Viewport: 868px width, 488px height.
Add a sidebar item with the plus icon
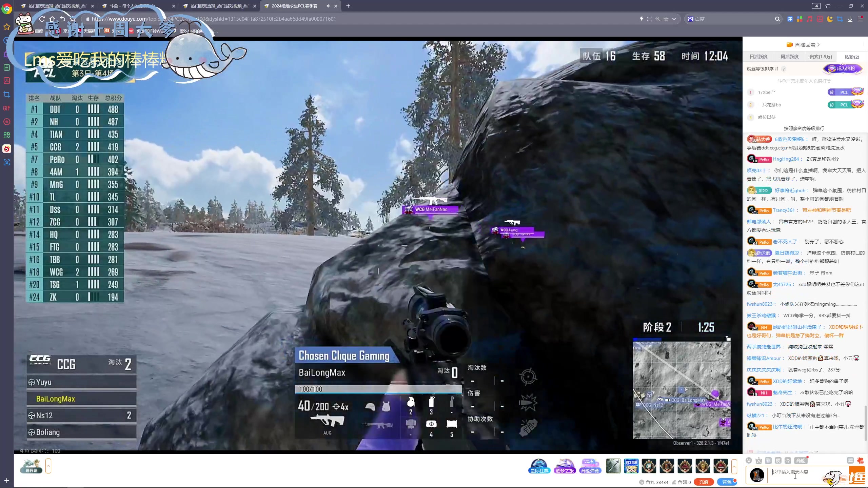[x=7, y=481]
